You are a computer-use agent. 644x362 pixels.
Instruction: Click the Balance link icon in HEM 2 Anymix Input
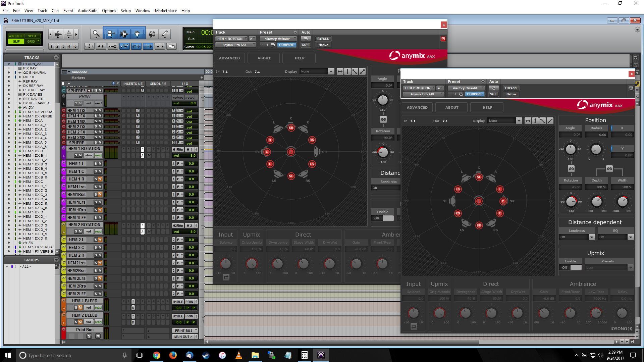(x=414, y=326)
